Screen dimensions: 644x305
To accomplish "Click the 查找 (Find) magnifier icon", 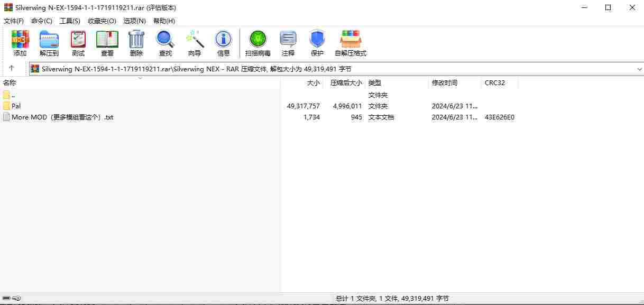I will [165, 40].
